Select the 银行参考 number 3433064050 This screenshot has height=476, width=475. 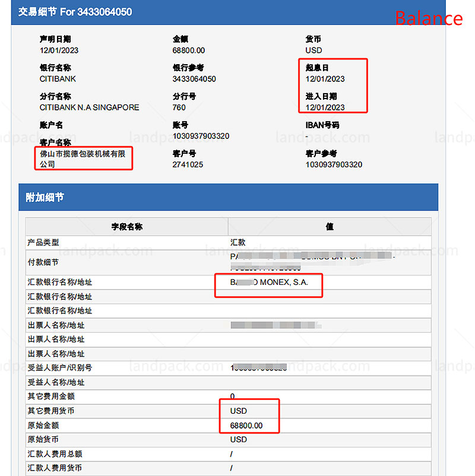click(194, 79)
